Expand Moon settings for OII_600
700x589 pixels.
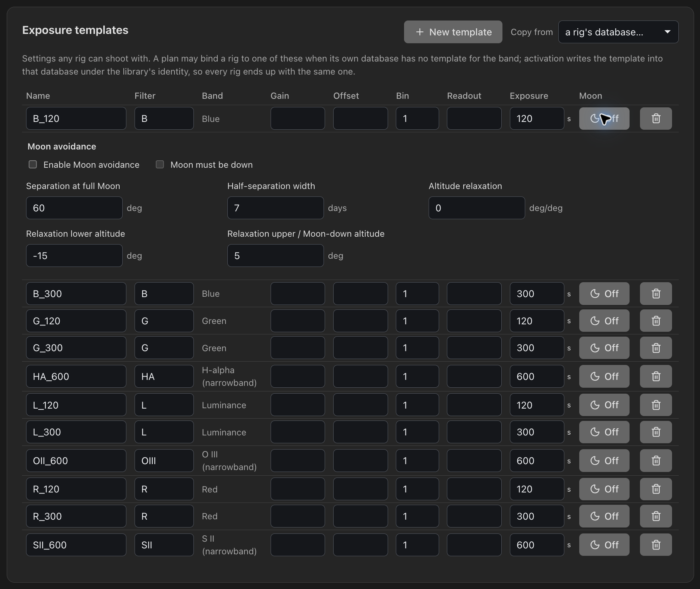(604, 461)
